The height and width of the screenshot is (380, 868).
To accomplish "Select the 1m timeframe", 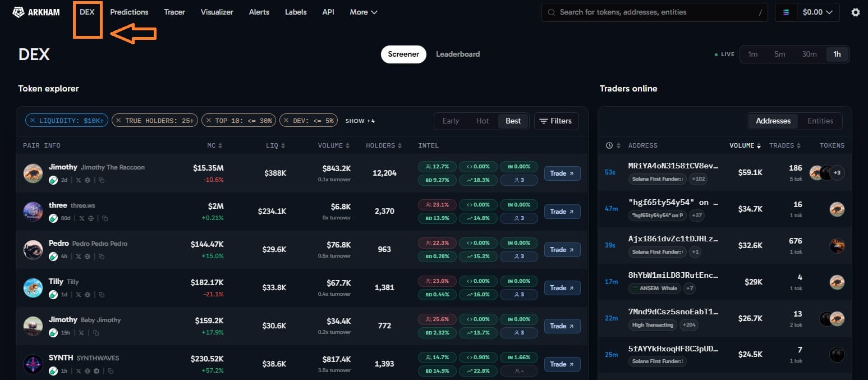I will point(752,54).
